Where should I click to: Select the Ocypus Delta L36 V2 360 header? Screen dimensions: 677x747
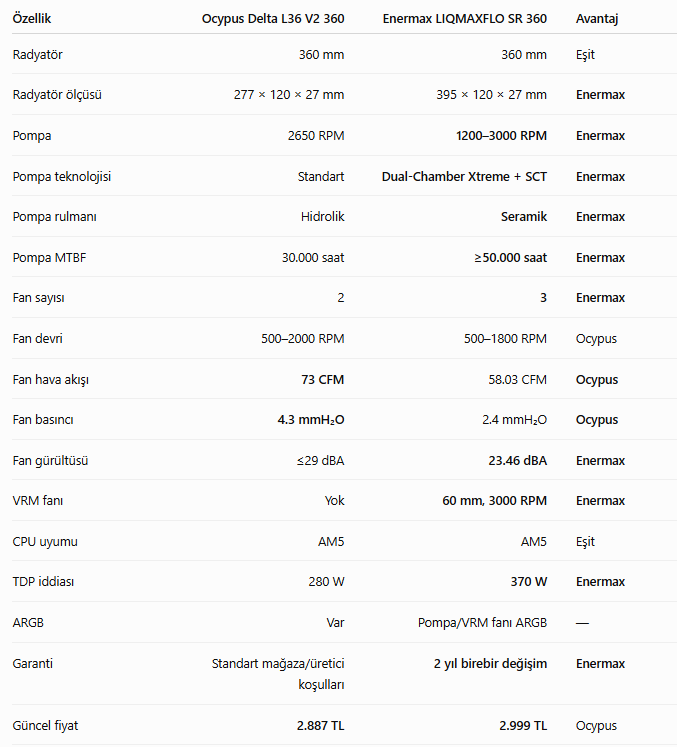273,19
